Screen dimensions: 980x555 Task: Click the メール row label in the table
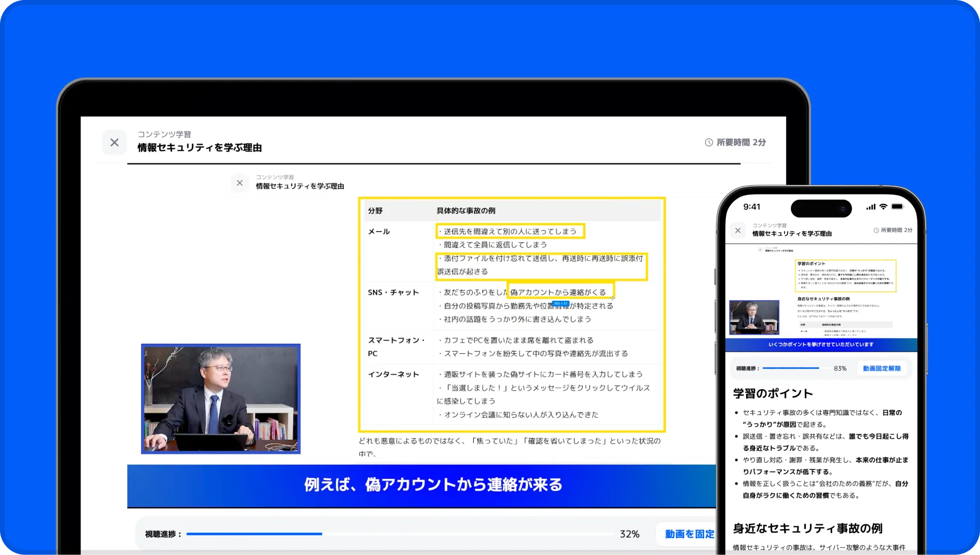tap(379, 231)
